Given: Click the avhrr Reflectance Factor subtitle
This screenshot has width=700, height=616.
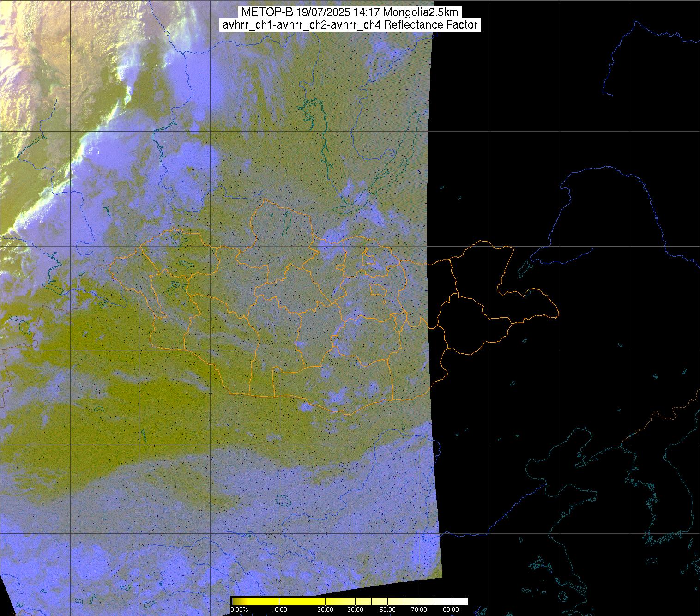Looking at the screenshot, I should (350, 25).
